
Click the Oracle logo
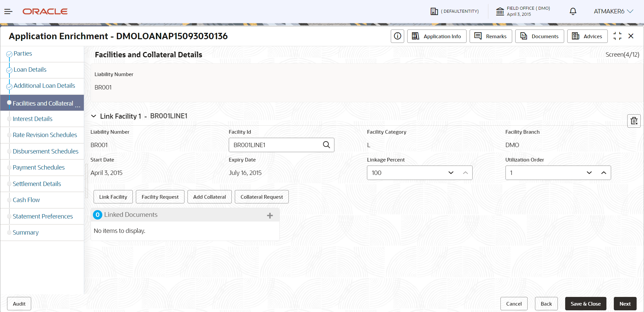coord(45,11)
